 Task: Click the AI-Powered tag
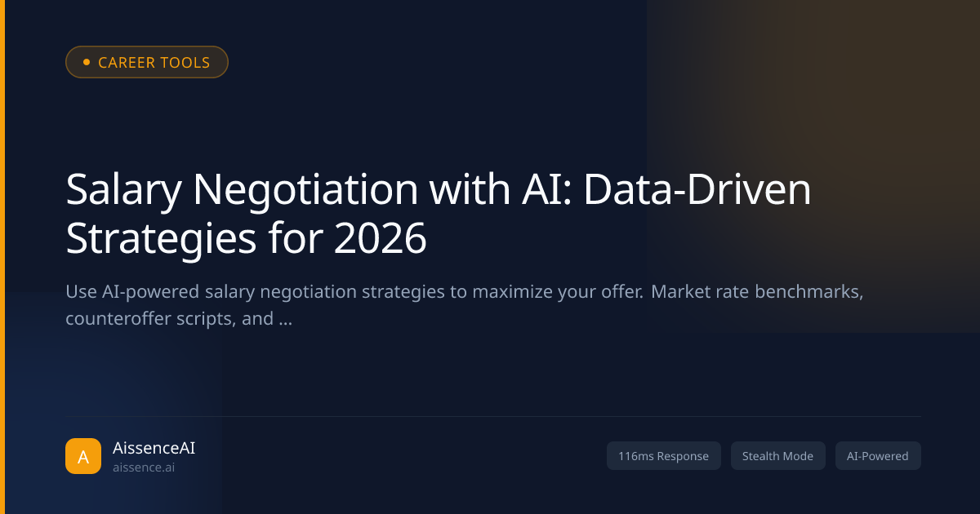[x=878, y=456]
